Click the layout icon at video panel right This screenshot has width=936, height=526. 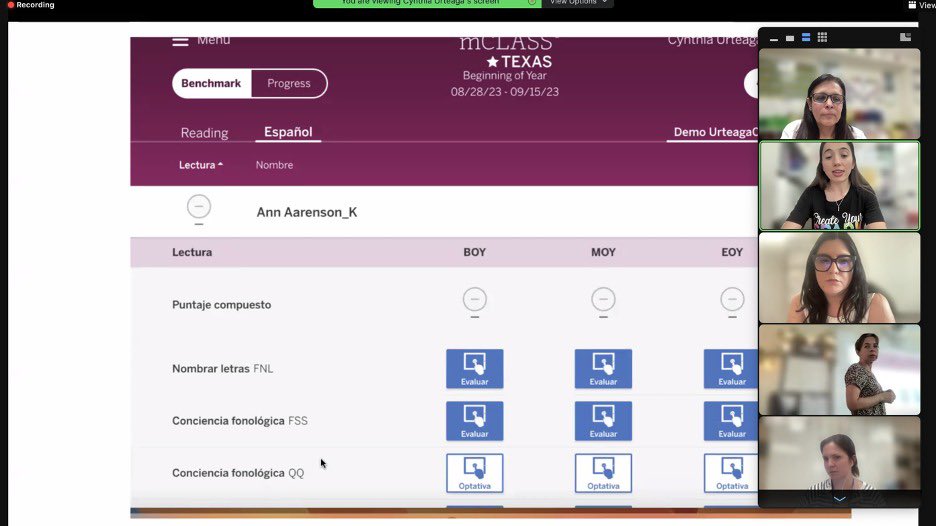coord(905,37)
